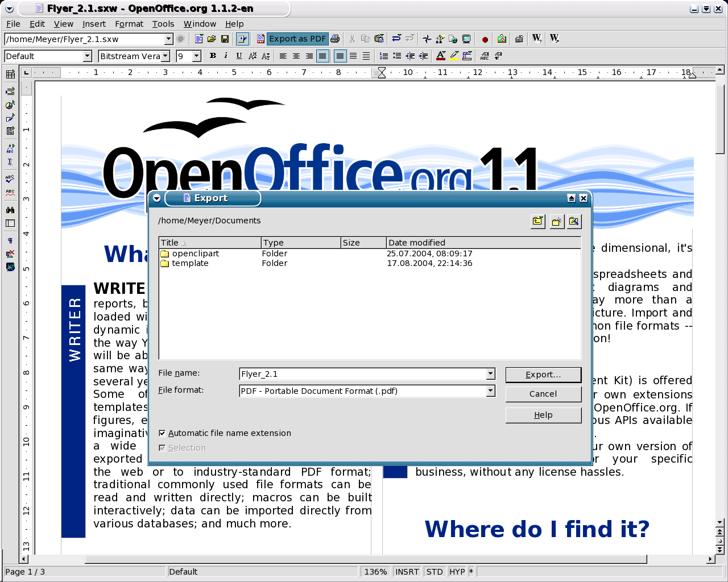
Task: Open the File format dropdown
Action: point(490,390)
